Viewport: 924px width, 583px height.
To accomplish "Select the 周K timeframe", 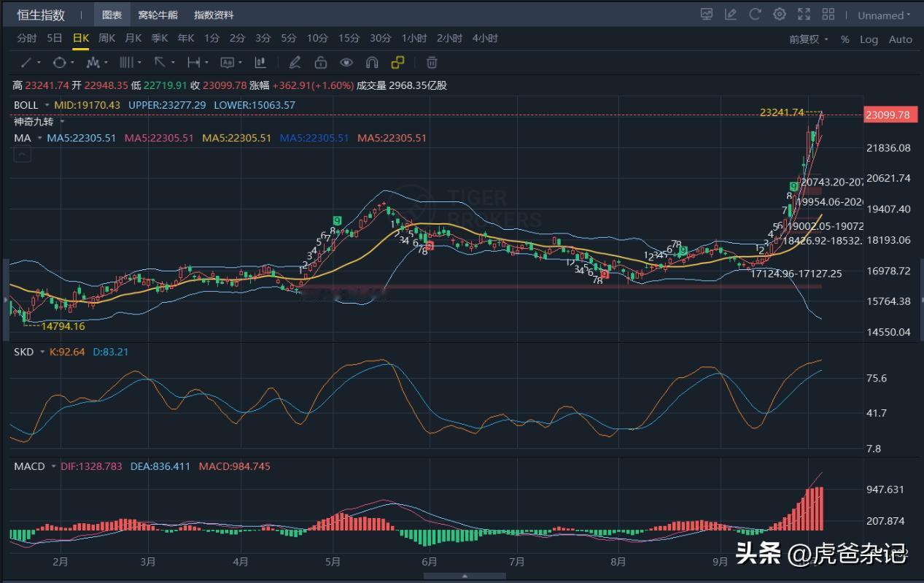I will tap(106, 39).
